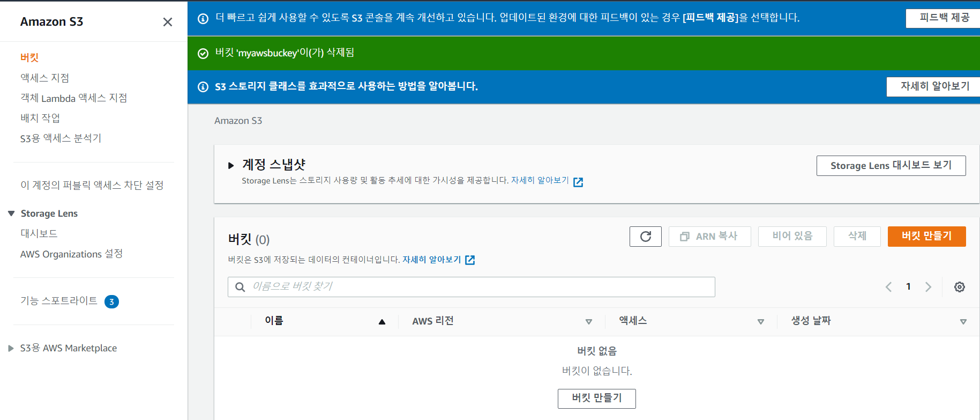Open external link icon beside bucket description
980x420 pixels.
click(x=470, y=260)
